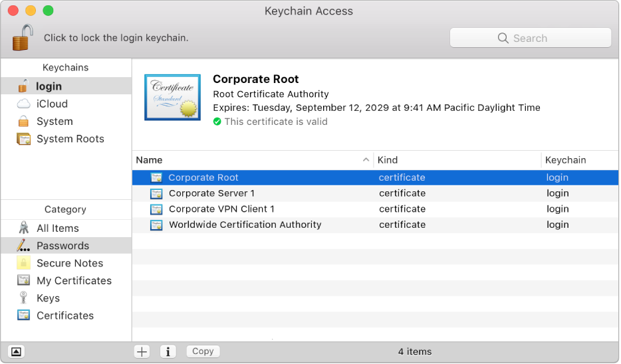Click the plus button to add item

point(142,351)
